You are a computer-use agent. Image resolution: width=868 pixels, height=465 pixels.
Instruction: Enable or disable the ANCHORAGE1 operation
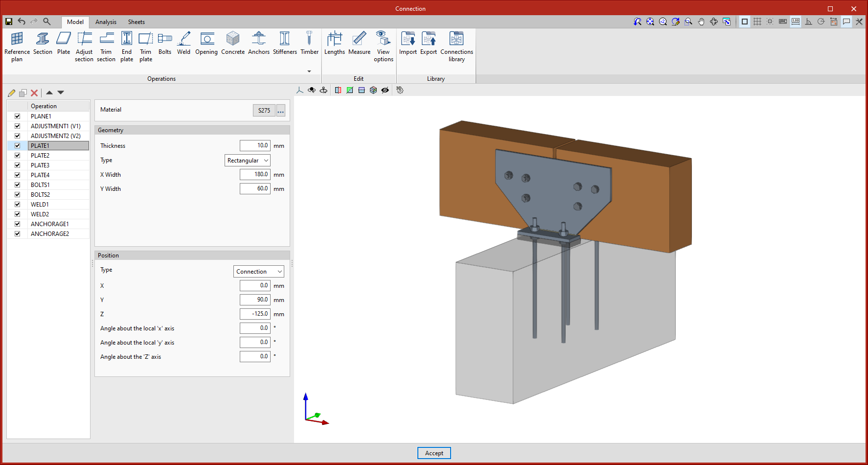pyautogui.click(x=17, y=224)
